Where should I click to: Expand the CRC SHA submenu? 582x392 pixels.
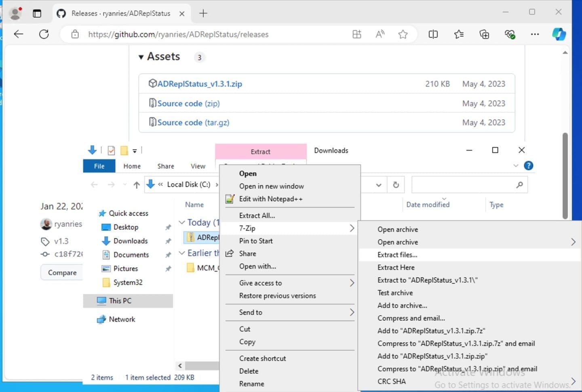[x=573, y=381]
